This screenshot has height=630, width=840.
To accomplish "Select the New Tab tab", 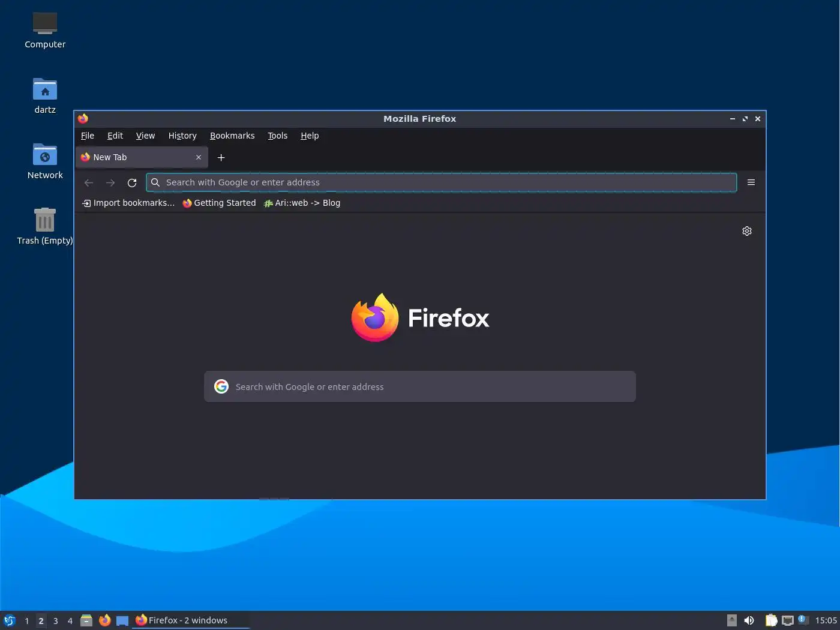I will pos(142,157).
